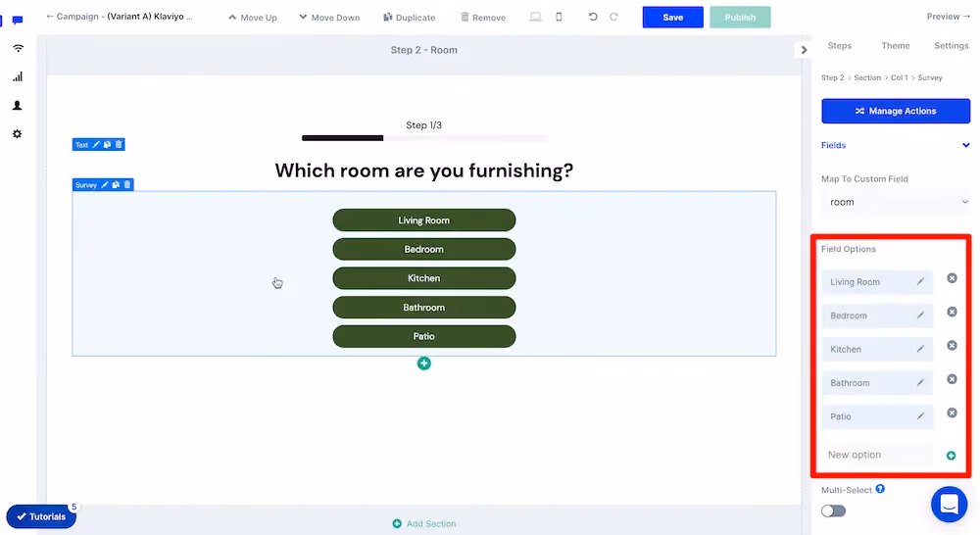Switch to desktop preview device icon

pyautogui.click(x=536, y=17)
